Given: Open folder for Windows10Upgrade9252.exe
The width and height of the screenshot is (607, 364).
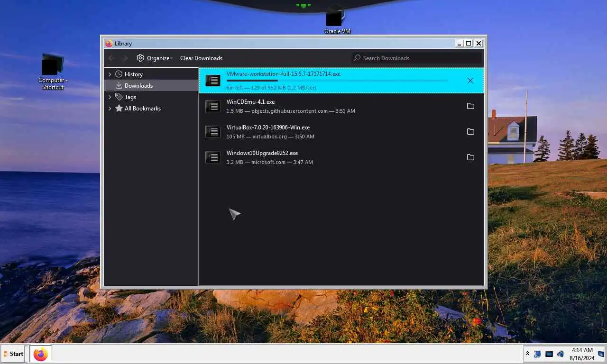Looking at the screenshot, I should tap(470, 157).
